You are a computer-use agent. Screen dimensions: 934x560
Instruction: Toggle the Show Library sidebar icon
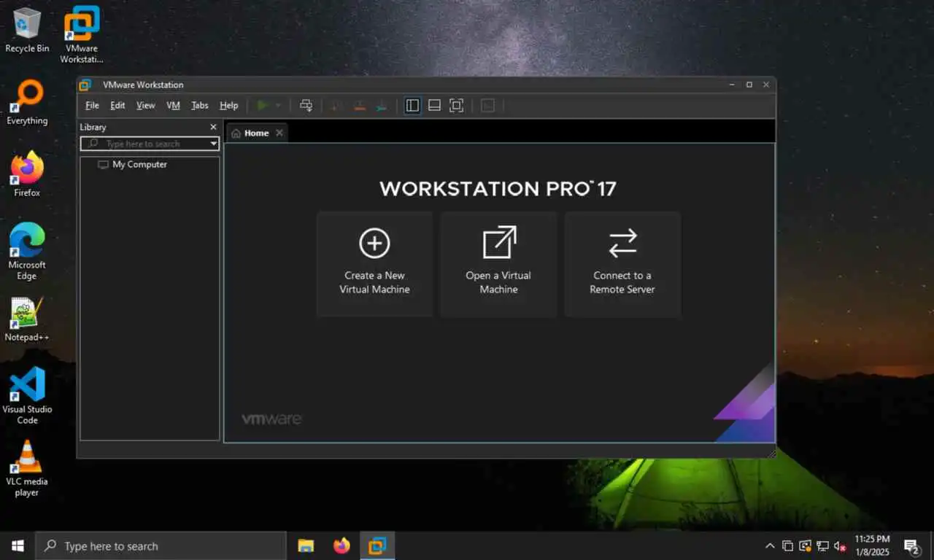(412, 106)
